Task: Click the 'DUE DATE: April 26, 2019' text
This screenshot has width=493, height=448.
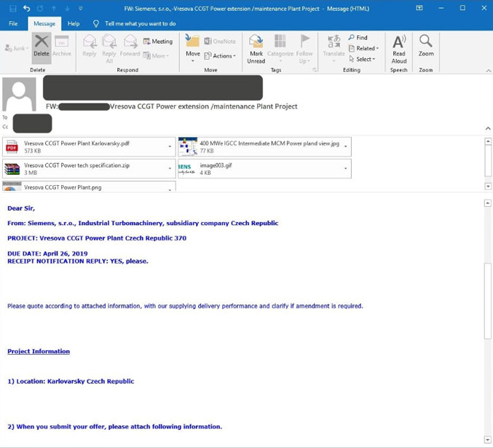Action: [x=47, y=254]
